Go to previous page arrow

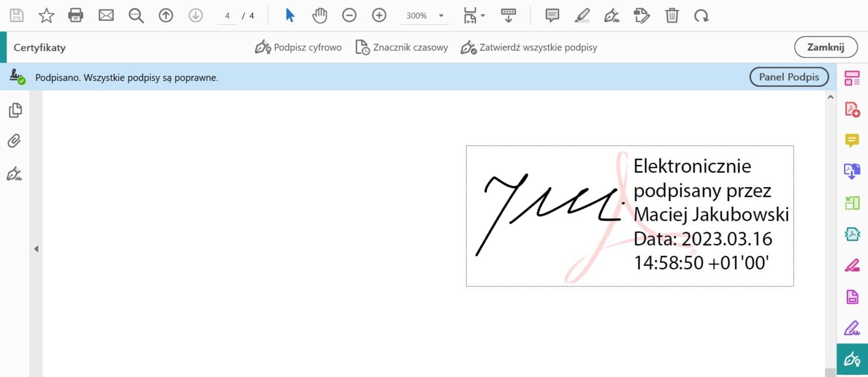165,16
